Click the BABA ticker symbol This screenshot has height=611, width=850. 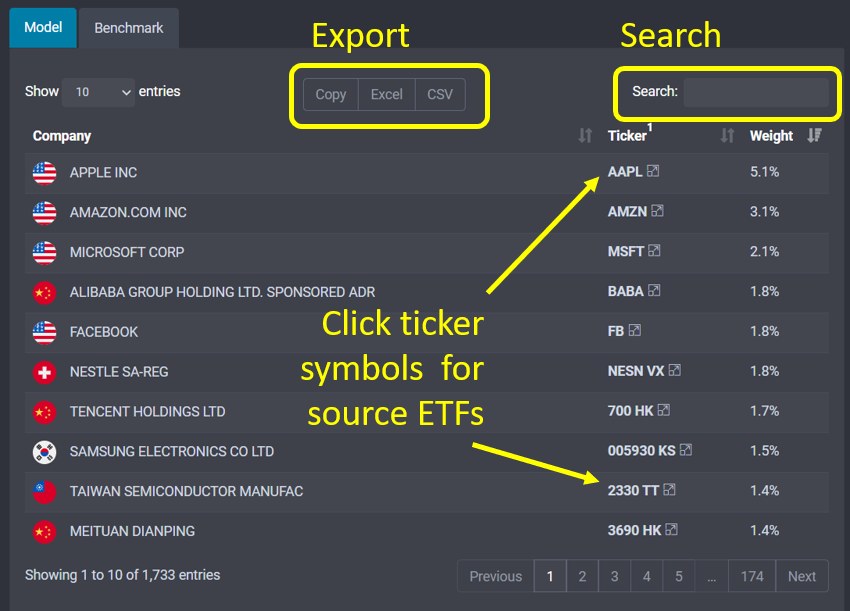tap(626, 291)
